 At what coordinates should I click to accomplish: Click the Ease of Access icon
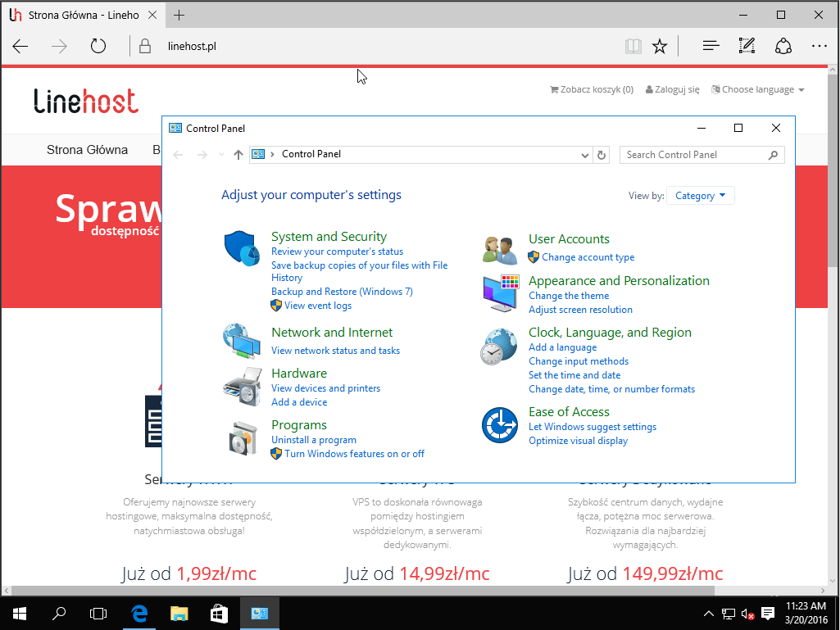pyautogui.click(x=499, y=425)
